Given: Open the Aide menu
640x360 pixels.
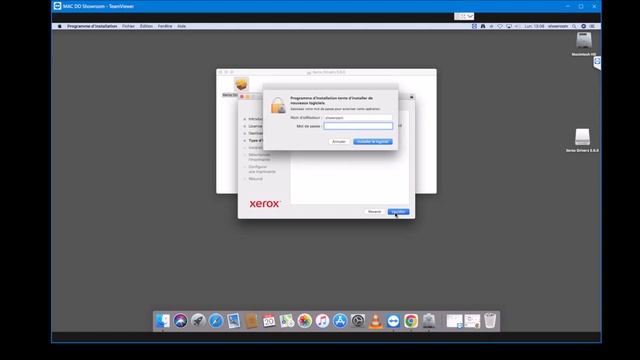Looking at the screenshot, I should click(x=182, y=26).
